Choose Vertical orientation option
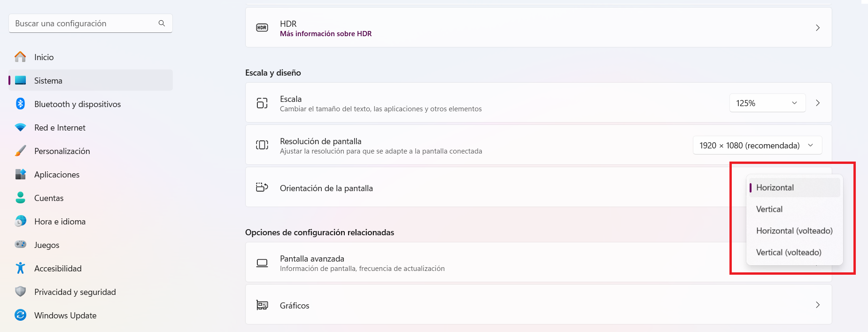The width and height of the screenshot is (868, 332). pos(769,209)
